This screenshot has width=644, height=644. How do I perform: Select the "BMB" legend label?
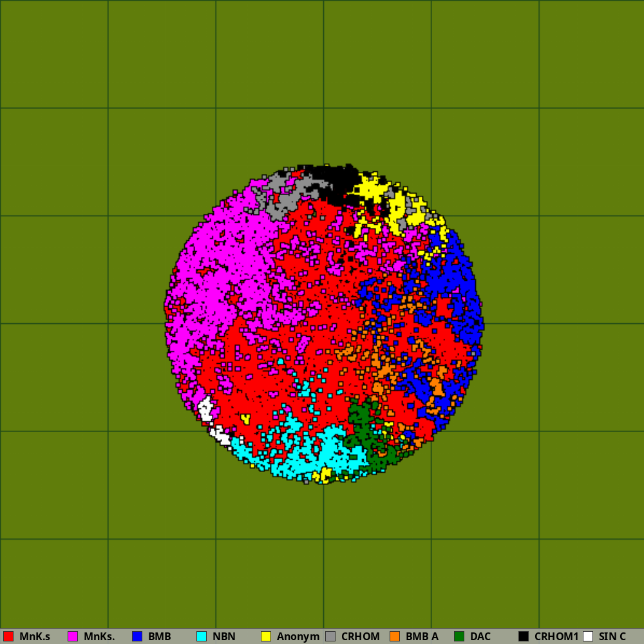click(x=159, y=637)
